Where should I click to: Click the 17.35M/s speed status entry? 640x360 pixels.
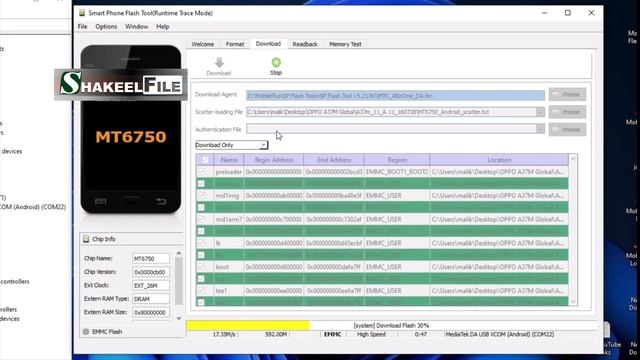tap(224, 334)
